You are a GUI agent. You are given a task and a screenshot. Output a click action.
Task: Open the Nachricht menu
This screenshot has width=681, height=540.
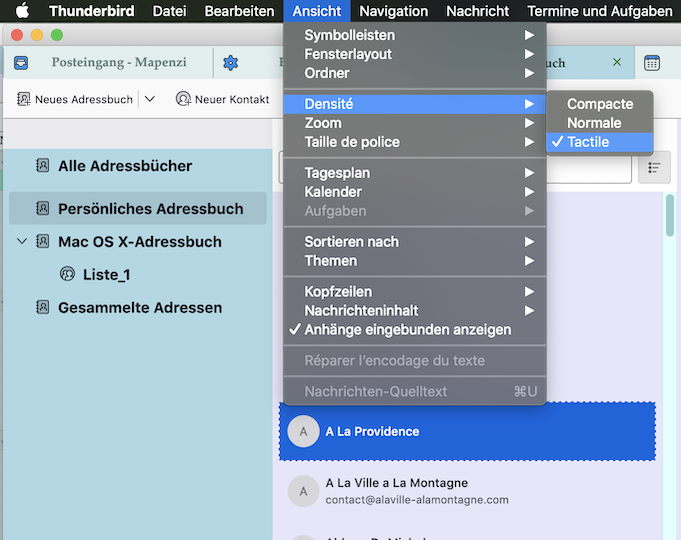coord(477,11)
